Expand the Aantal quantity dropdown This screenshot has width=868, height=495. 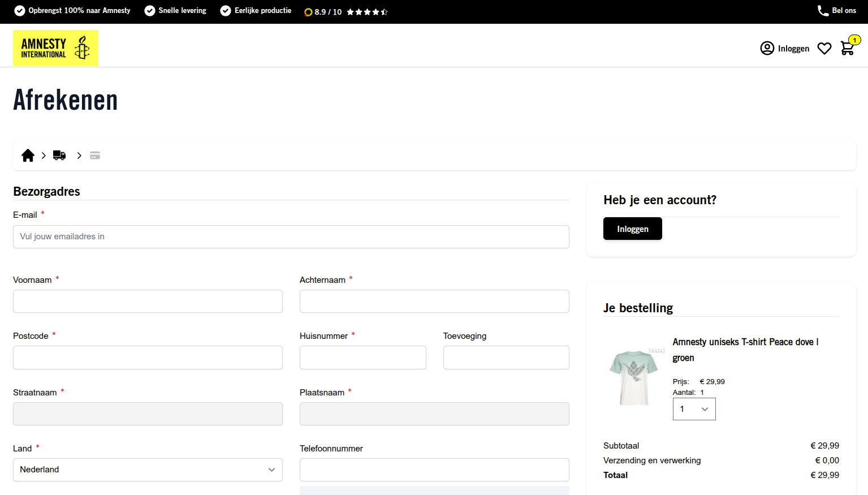click(x=694, y=409)
